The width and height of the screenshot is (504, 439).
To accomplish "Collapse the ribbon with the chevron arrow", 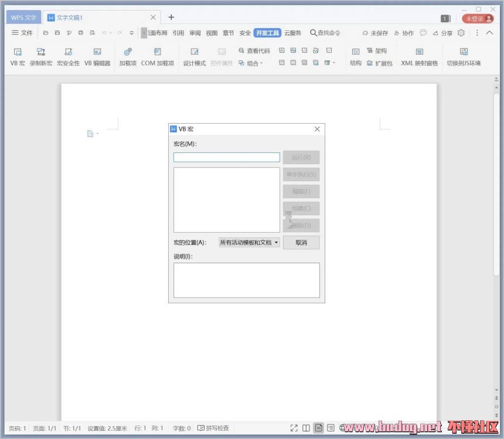I will click(489, 33).
